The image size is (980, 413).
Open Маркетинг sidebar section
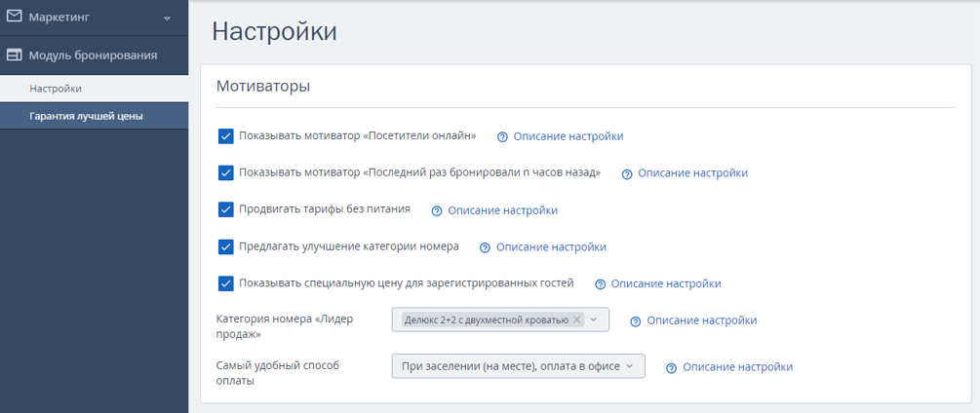click(94, 18)
